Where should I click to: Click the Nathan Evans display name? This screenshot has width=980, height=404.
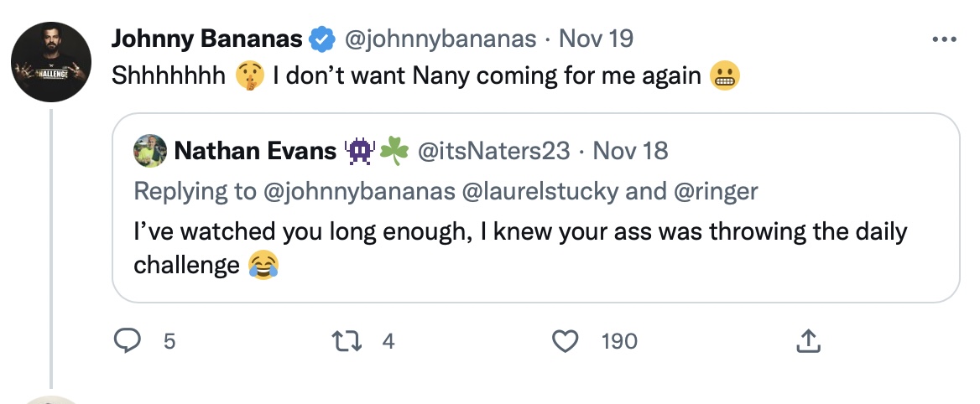(255, 151)
